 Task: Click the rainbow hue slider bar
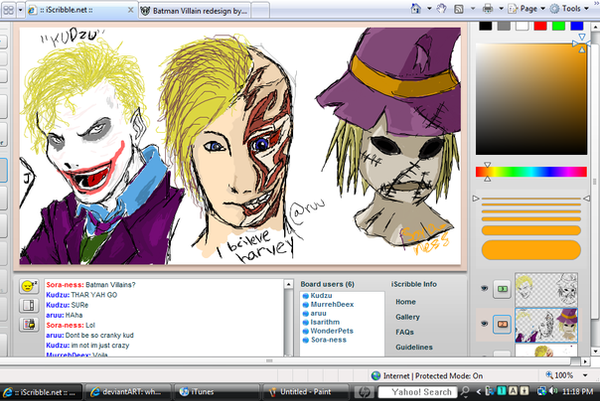click(x=531, y=172)
